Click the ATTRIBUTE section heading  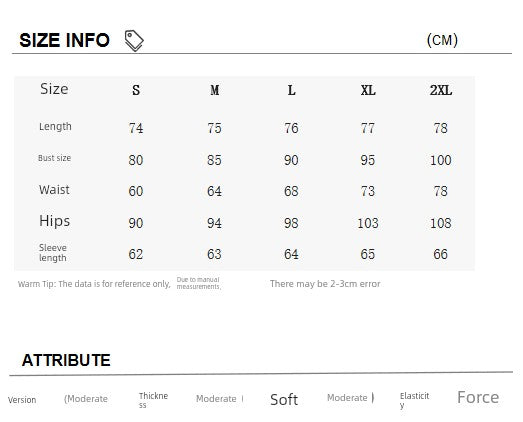(66, 360)
